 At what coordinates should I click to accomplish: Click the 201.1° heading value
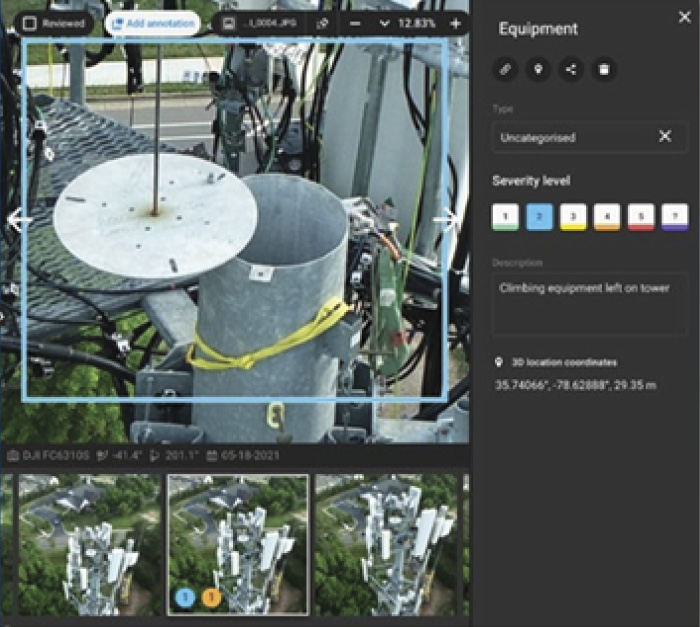pyautogui.click(x=182, y=456)
